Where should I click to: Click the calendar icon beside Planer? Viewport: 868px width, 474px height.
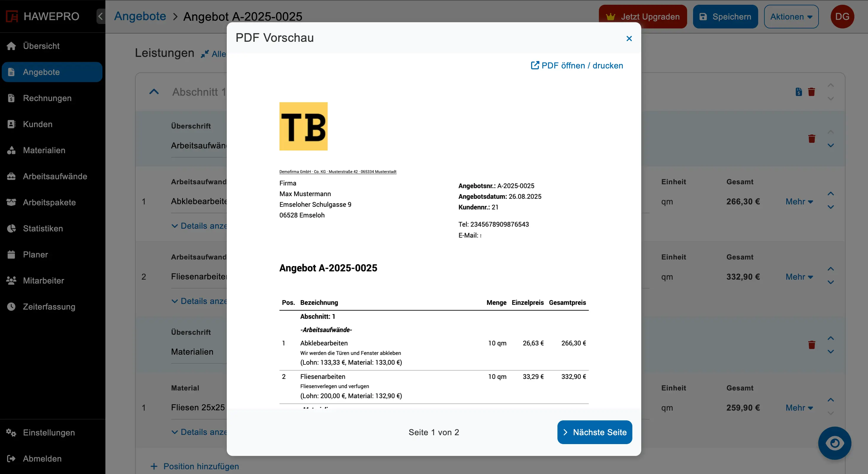11,254
